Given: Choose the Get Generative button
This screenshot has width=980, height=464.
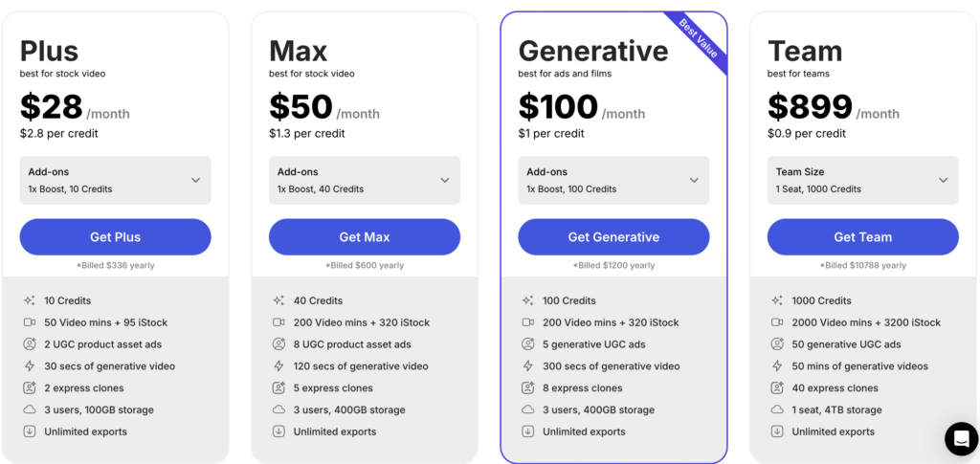Looking at the screenshot, I should (x=613, y=237).
